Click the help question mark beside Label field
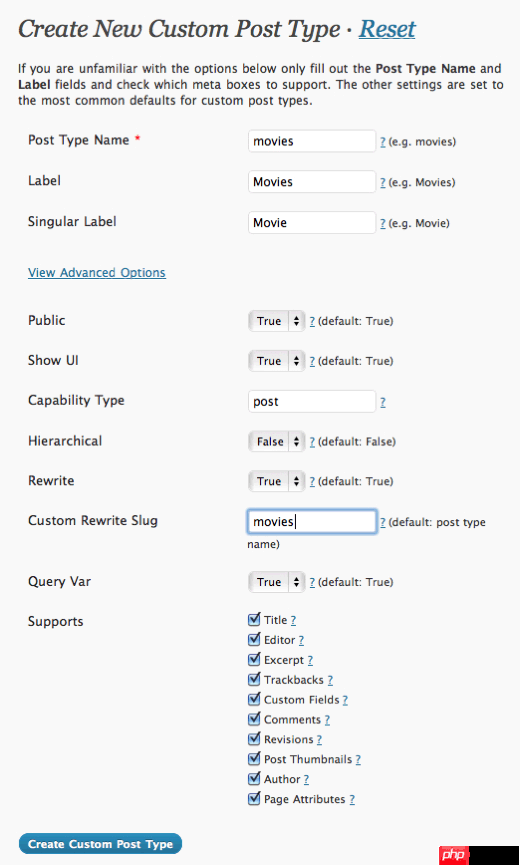The width and height of the screenshot is (520, 865). click(x=383, y=183)
